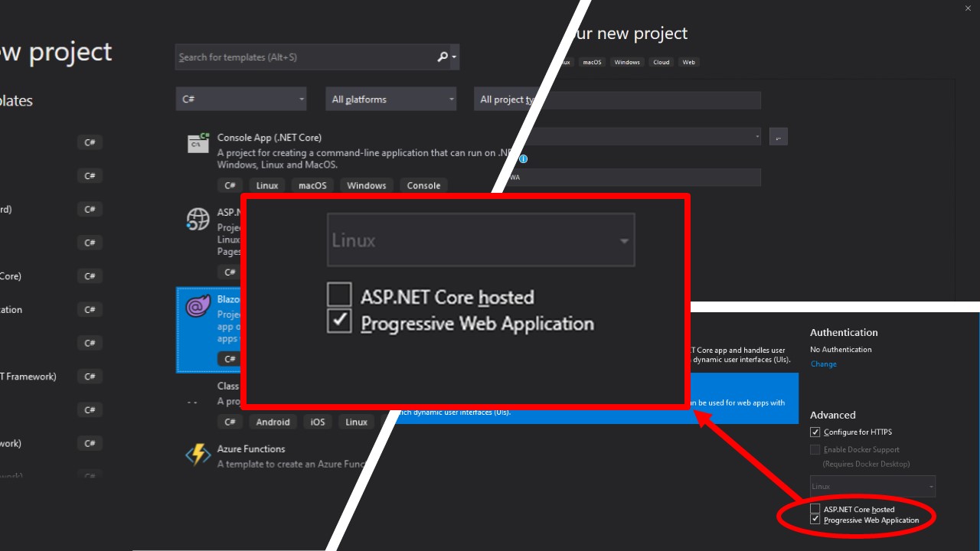This screenshot has height=551, width=980.
Task: Click the iOS tag under Class library
Action: (x=318, y=422)
